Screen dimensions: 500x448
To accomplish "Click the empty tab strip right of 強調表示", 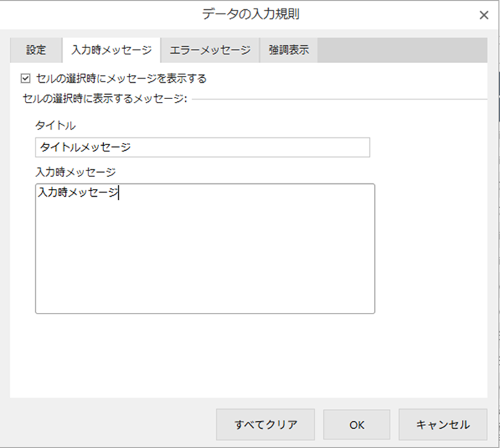I will [x=403, y=50].
